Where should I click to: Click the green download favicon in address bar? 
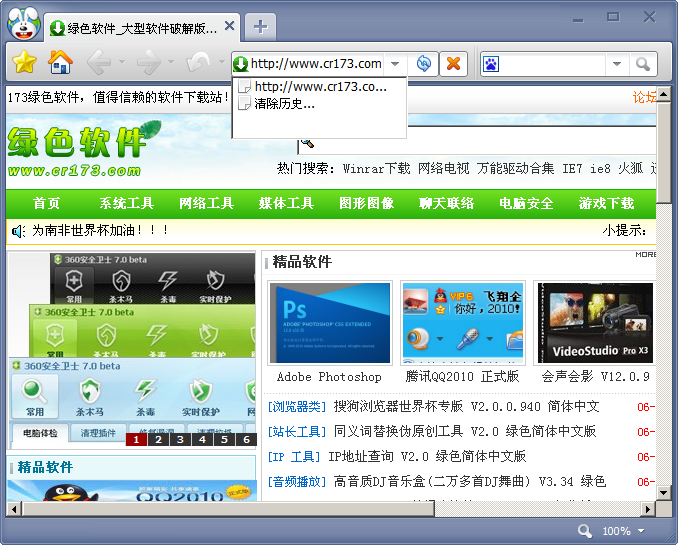click(240, 64)
